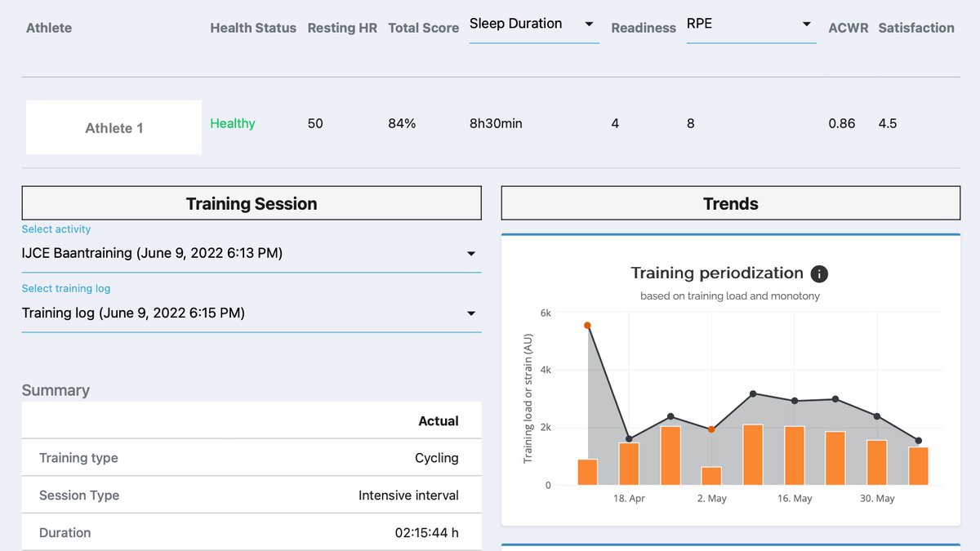Click the Session Type row label
980x551 pixels.
(x=79, y=495)
